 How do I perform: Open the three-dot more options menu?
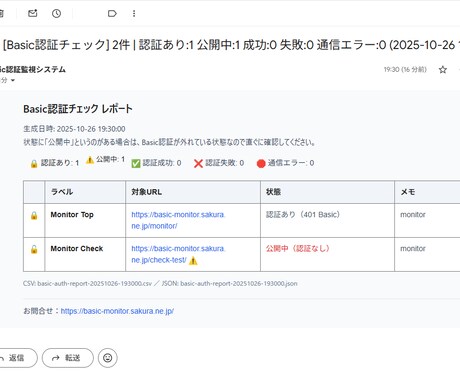(x=134, y=13)
